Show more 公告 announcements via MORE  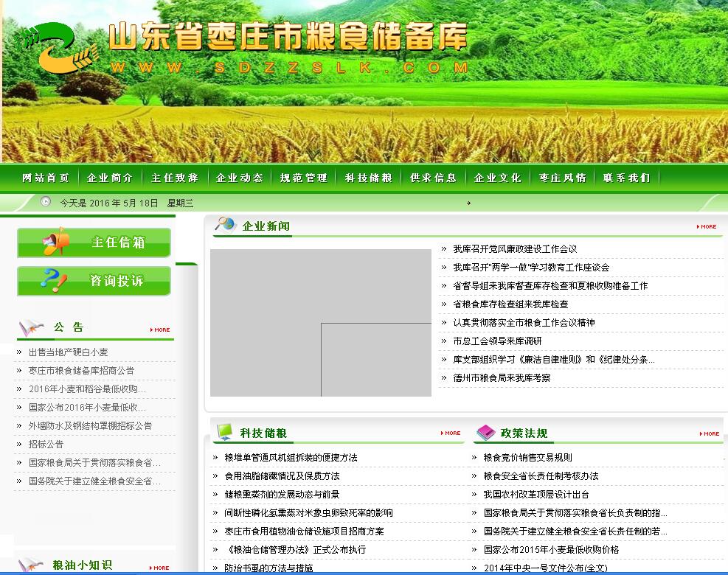160,330
